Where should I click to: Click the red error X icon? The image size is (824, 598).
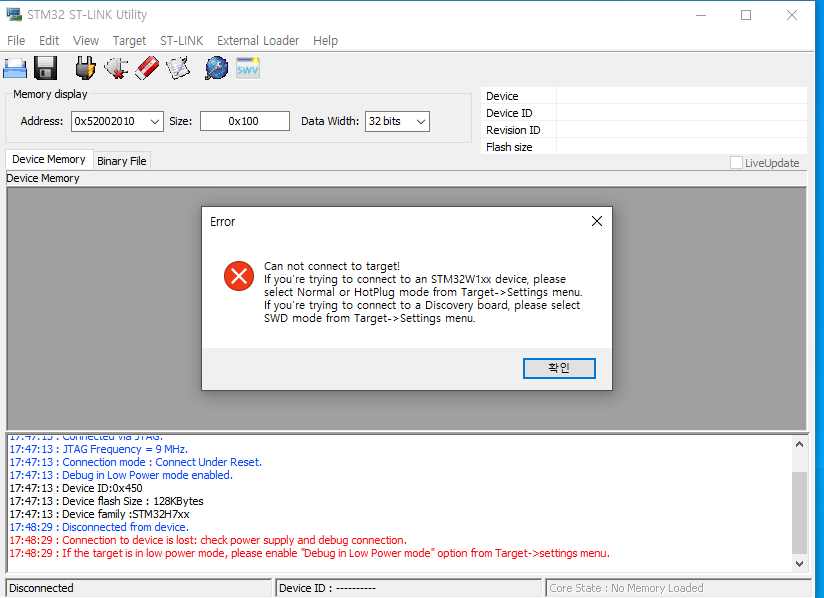[239, 276]
